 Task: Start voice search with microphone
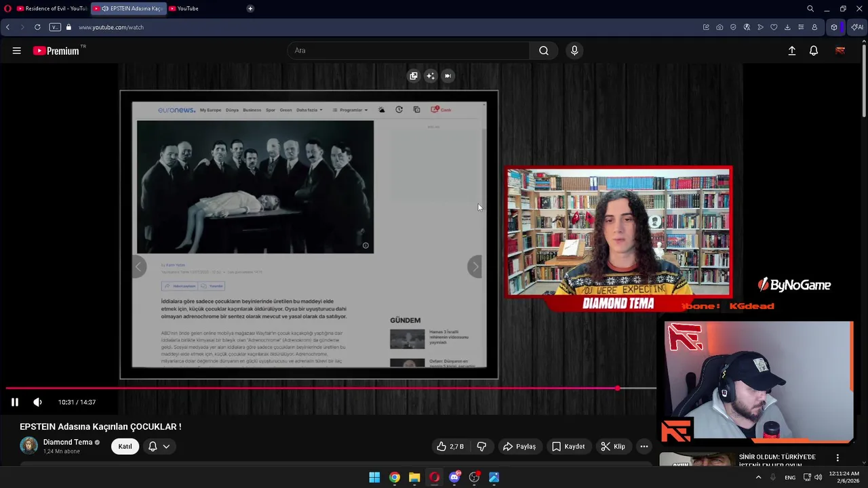(574, 51)
